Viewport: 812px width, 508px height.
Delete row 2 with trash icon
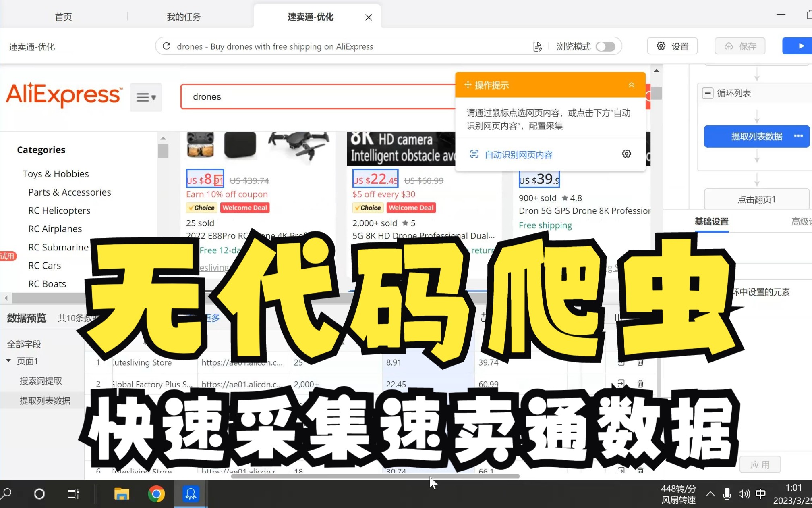[x=640, y=383]
